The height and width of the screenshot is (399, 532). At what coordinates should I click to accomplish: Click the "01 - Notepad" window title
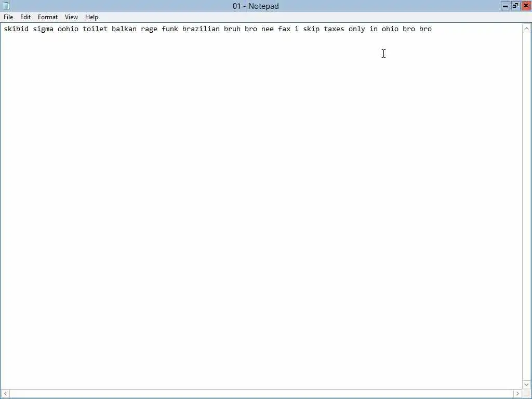pyautogui.click(x=256, y=6)
